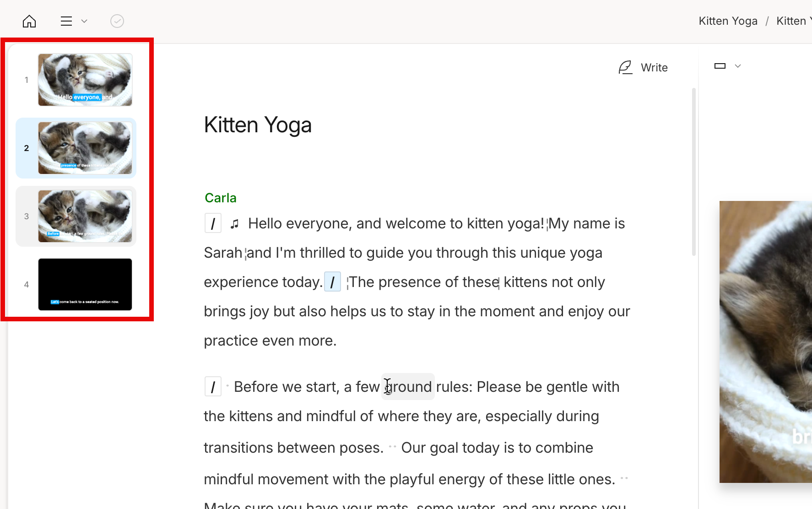Select scene 2 kitten thumbnail

coord(85,148)
